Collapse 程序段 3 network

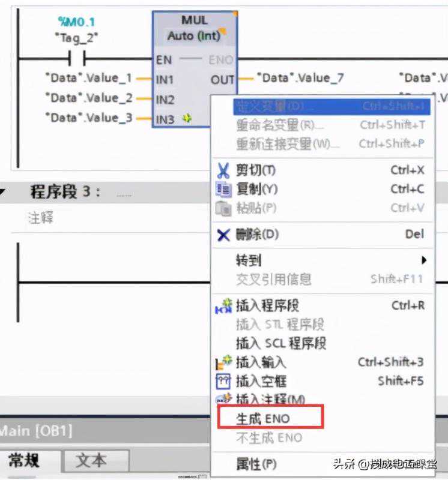point(2,193)
